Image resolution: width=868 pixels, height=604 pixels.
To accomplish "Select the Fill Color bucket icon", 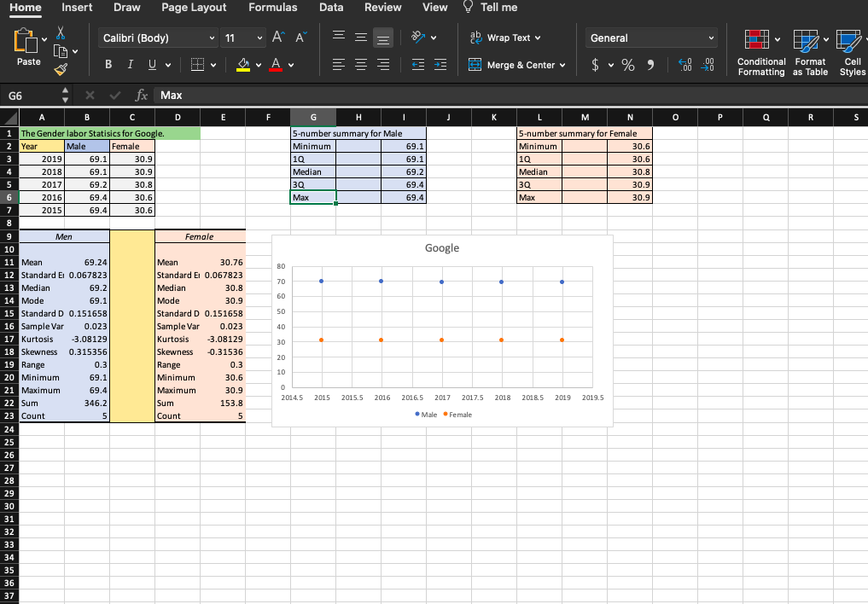I will tap(242, 64).
